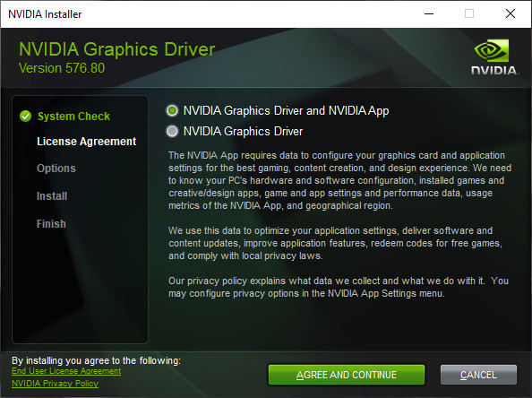Click the NVIDIA Graphics Driver heading

[117, 49]
